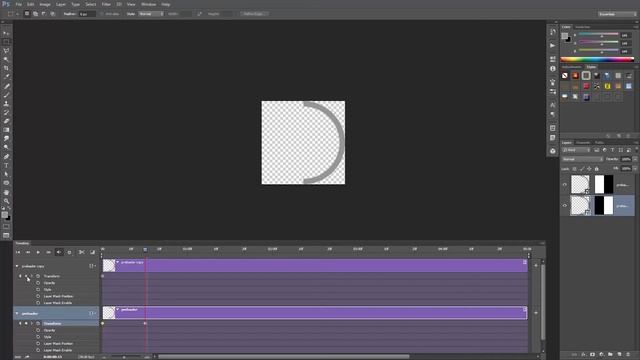Select the Rectangular Marquee tool in the toolbox
This screenshot has width=640, height=360.
6,42
